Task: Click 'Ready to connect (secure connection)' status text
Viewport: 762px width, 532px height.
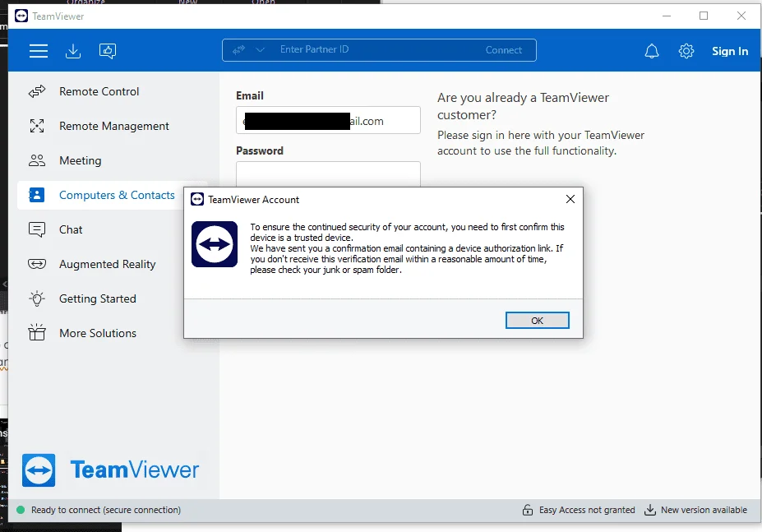Action: coord(106,510)
